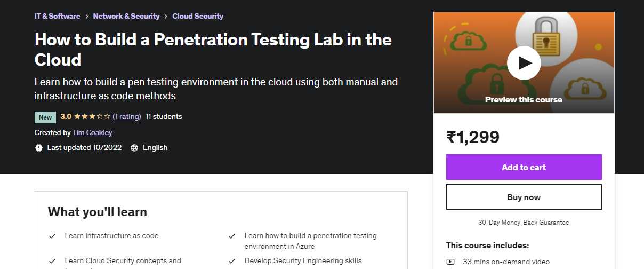Click the last updated alert icon
This screenshot has height=269, width=644.
coord(39,148)
